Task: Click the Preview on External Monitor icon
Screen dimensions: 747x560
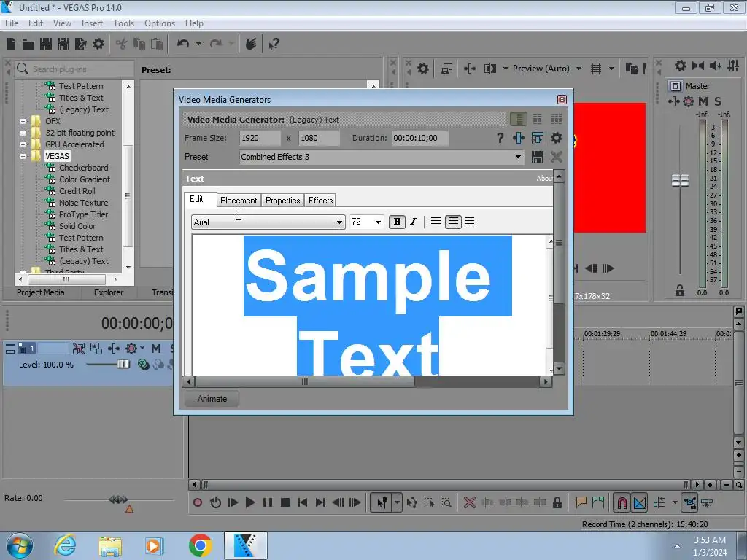Action: tap(446, 69)
